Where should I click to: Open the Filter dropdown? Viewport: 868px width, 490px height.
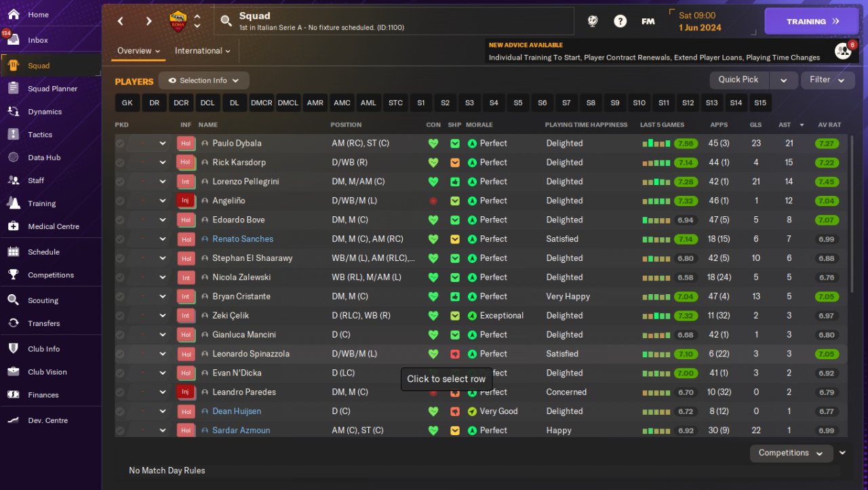click(x=827, y=80)
